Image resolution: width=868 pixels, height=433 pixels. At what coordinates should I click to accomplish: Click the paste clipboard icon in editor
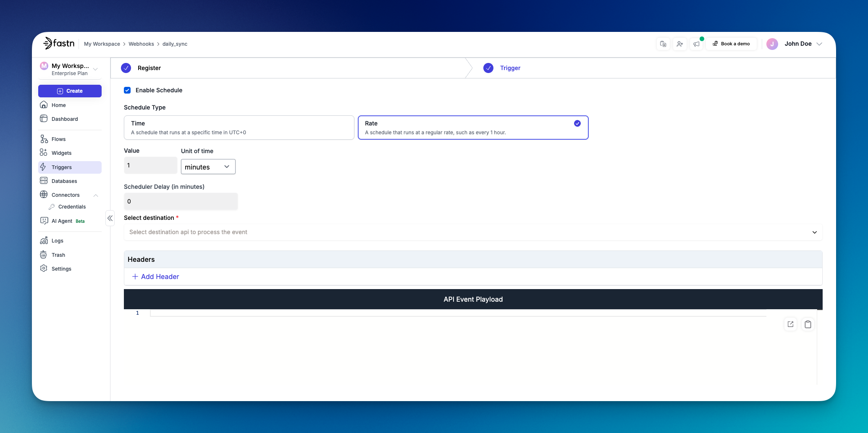pos(808,324)
